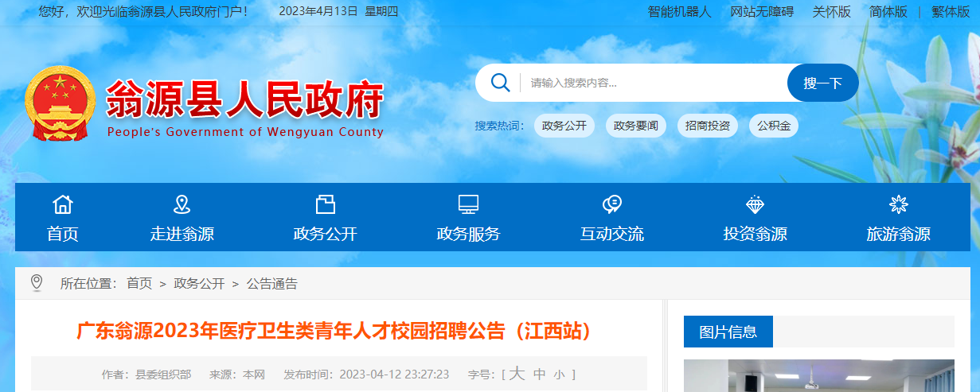This screenshot has height=392, width=980.
Task: Click the author text 县委组织部
Action: (163, 374)
